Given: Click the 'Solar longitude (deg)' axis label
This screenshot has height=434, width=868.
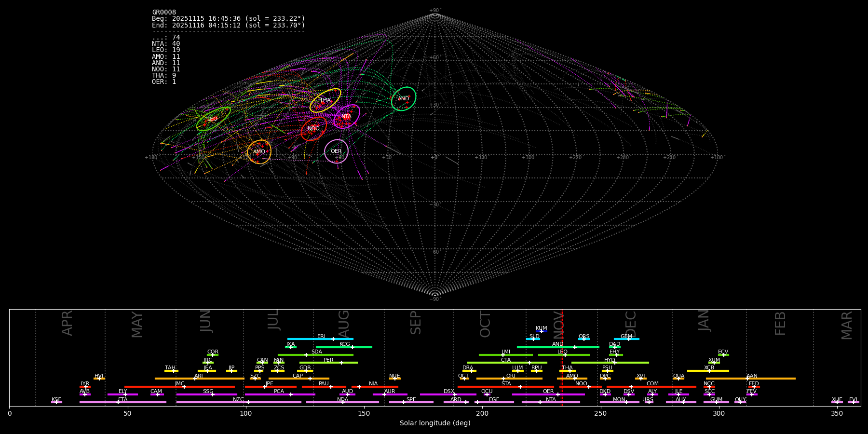Looking at the screenshot, I should 435,423.
